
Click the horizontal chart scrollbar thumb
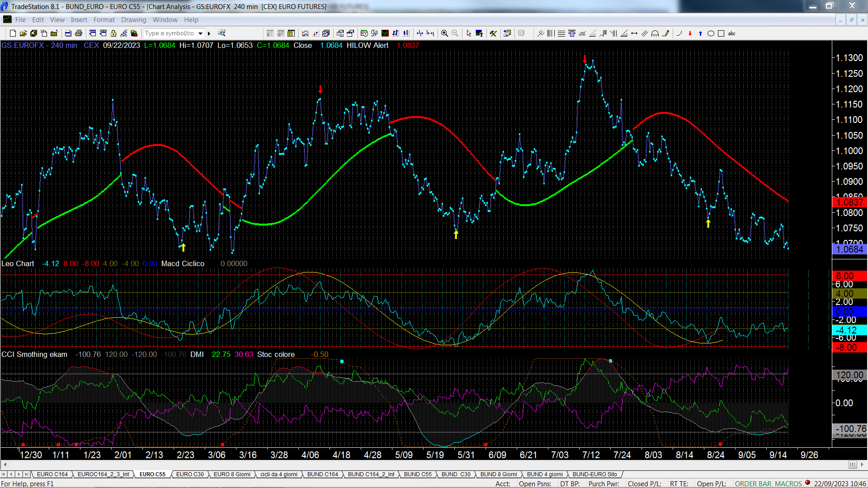coord(853,465)
